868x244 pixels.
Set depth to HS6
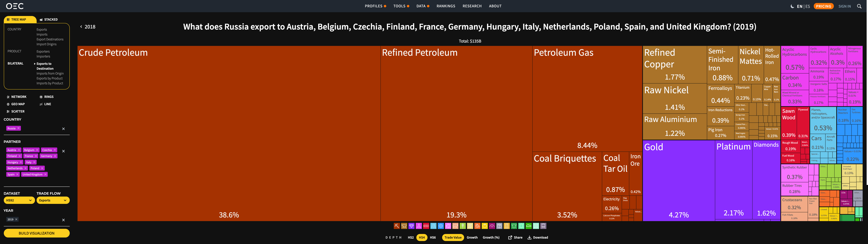click(433, 238)
